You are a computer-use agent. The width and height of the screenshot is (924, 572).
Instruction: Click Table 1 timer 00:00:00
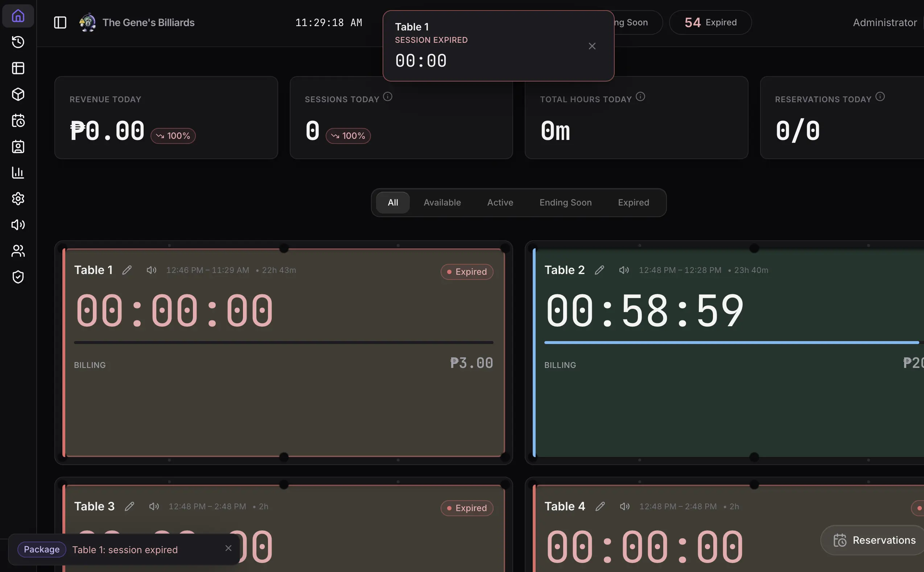point(174,311)
